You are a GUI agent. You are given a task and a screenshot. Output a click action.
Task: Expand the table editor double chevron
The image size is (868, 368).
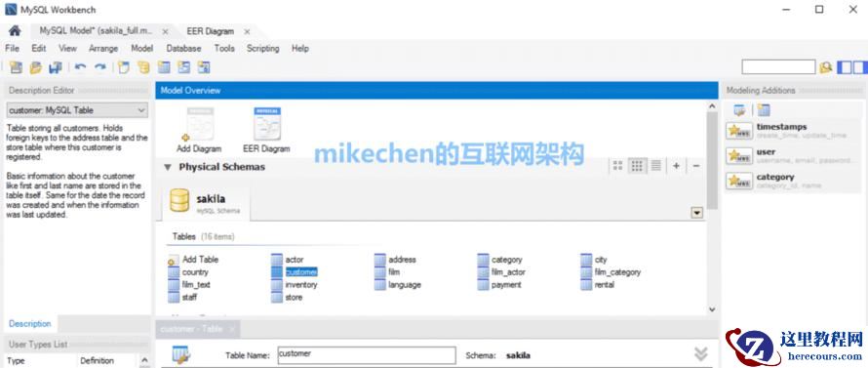[701, 353]
